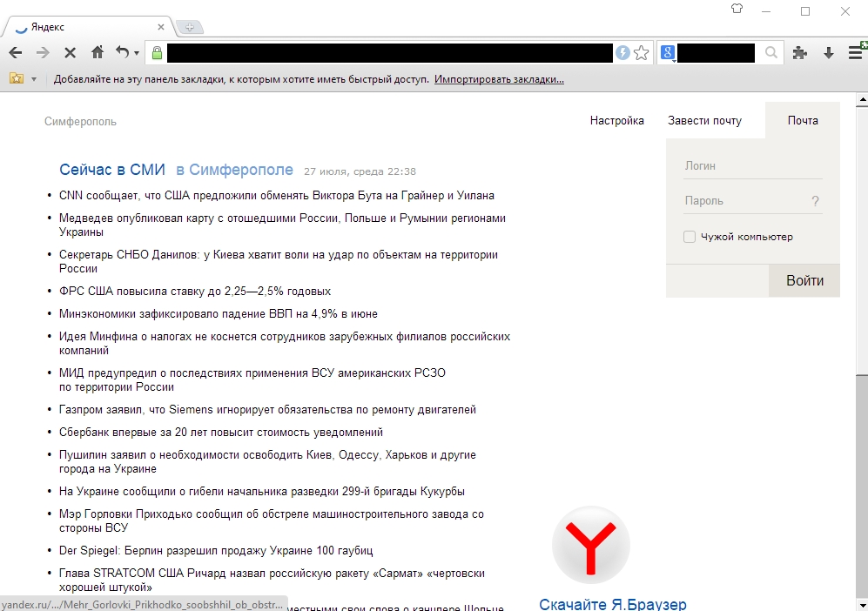The height and width of the screenshot is (611, 868).
Task: Open Импортировать закладки link
Action: [499, 79]
